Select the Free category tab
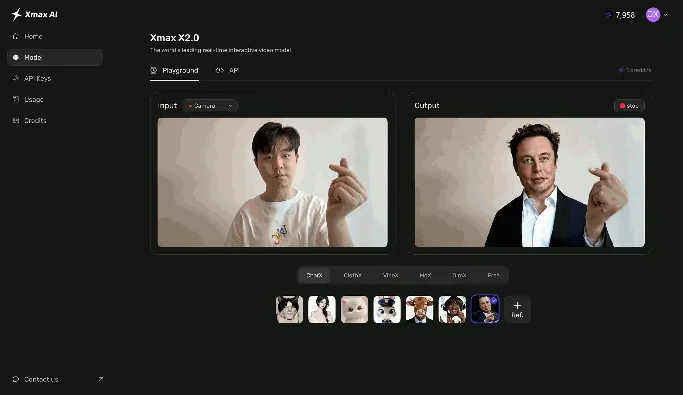This screenshot has height=395, width=683. coord(493,275)
